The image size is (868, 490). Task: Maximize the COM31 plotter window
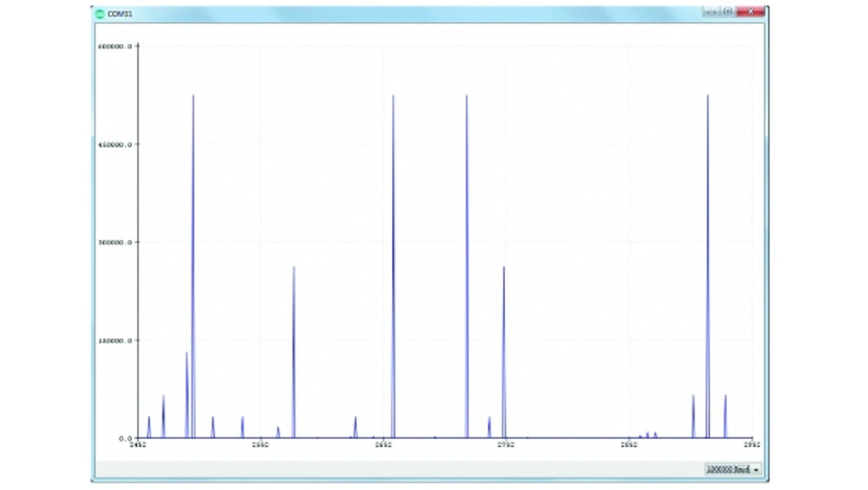point(727,12)
